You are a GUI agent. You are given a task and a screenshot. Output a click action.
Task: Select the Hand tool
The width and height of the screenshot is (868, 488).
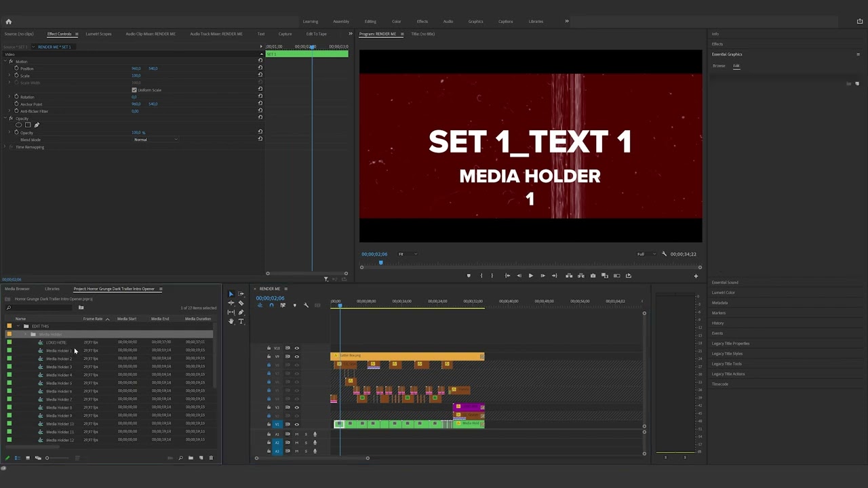(x=231, y=321)
